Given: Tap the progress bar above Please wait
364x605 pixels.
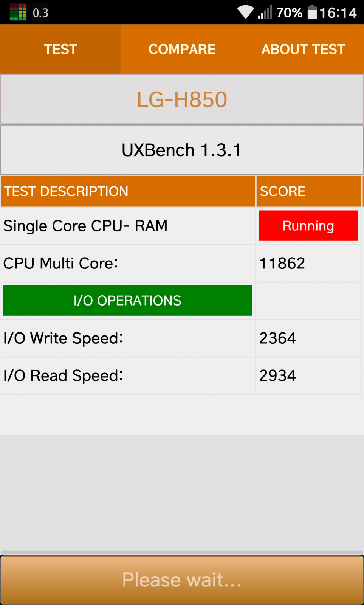Looking at the screenshot, I should click(x=182, y=552).
